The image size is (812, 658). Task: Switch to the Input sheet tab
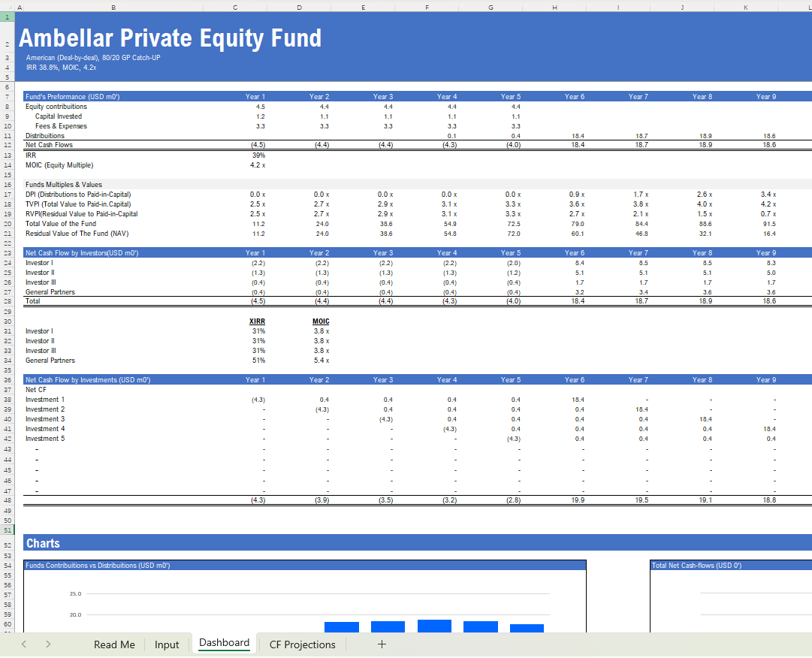[167, 644]
